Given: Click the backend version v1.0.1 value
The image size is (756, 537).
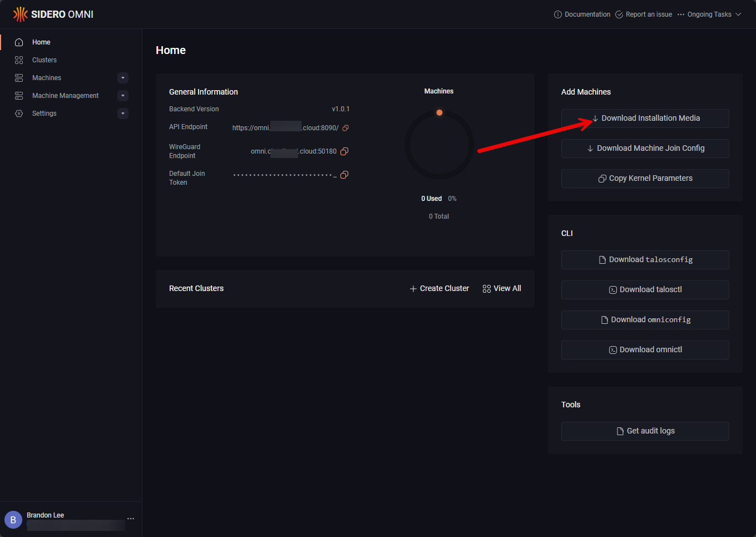Looking at the screenshot, I should (341, 109).
